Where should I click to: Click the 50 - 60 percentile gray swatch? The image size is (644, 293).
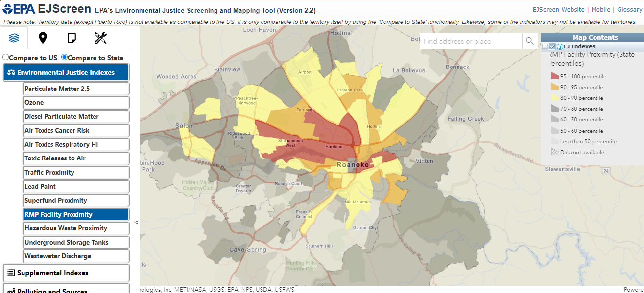(x=555, y=131)
